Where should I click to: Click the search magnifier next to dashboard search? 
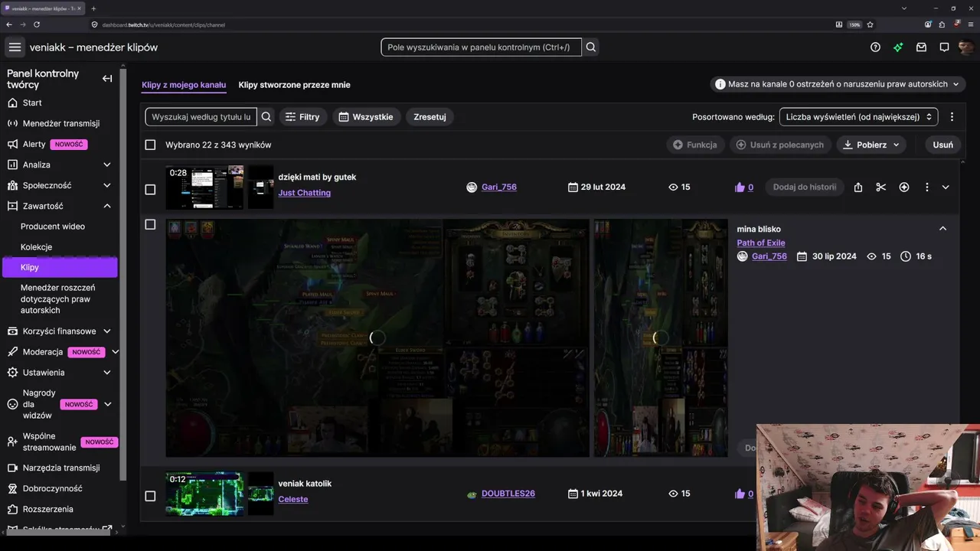[591, 47]
